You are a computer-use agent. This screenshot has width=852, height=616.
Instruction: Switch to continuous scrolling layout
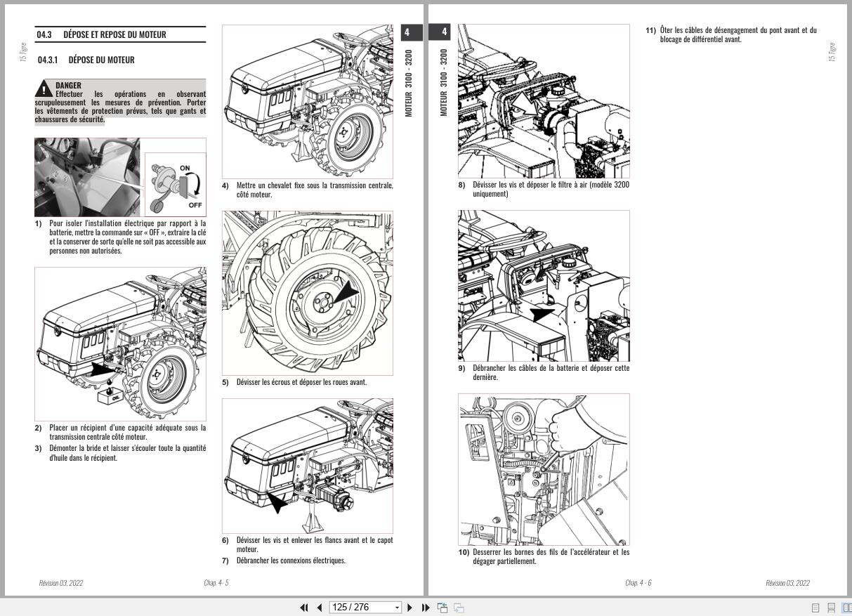click(832, 608)
